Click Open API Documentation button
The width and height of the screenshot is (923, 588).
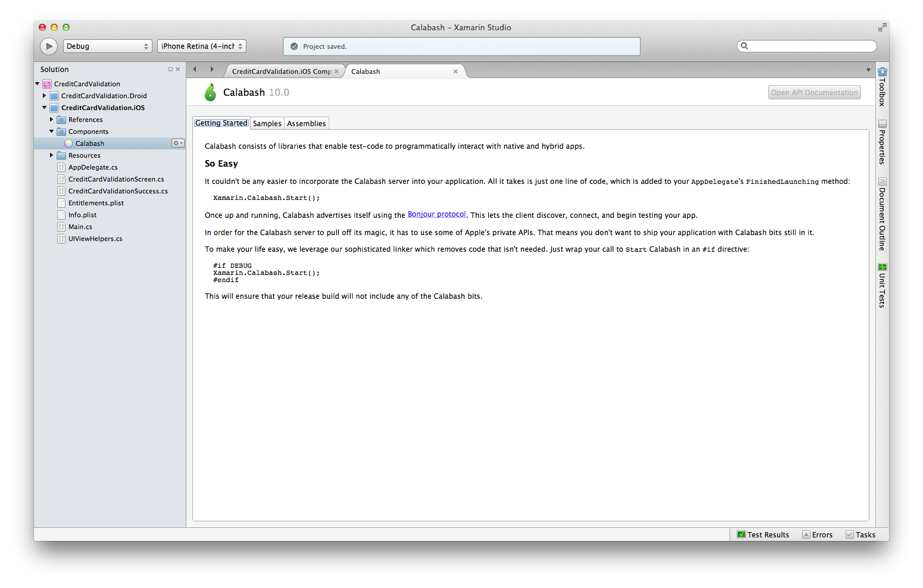click(x=814, y=93)
